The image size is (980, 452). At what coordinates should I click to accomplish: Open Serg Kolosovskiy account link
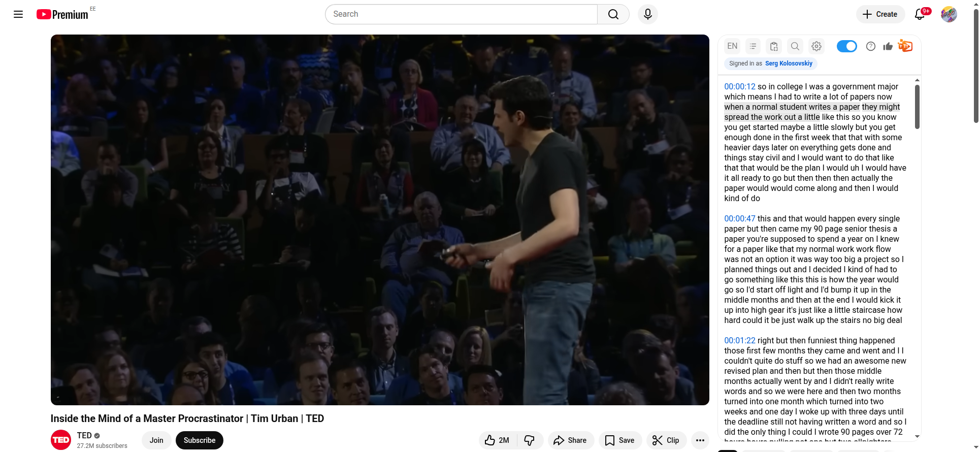[x=789, y=63]
